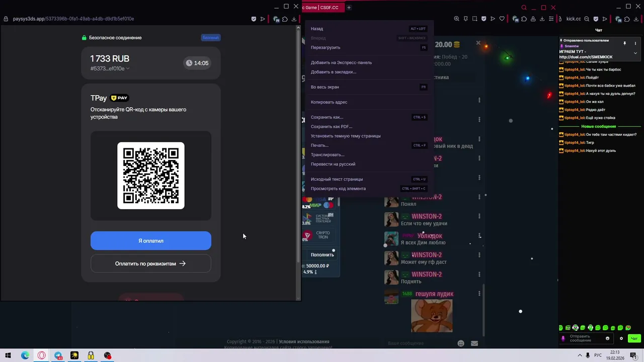
Task: Open Telegram from the taskbar
Action: click(58, 355)
